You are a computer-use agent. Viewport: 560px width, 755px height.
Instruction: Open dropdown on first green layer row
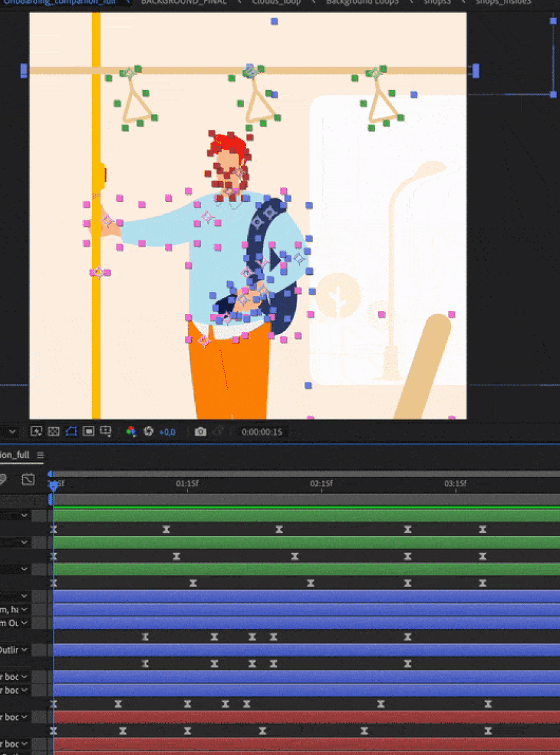coord(25,515)
